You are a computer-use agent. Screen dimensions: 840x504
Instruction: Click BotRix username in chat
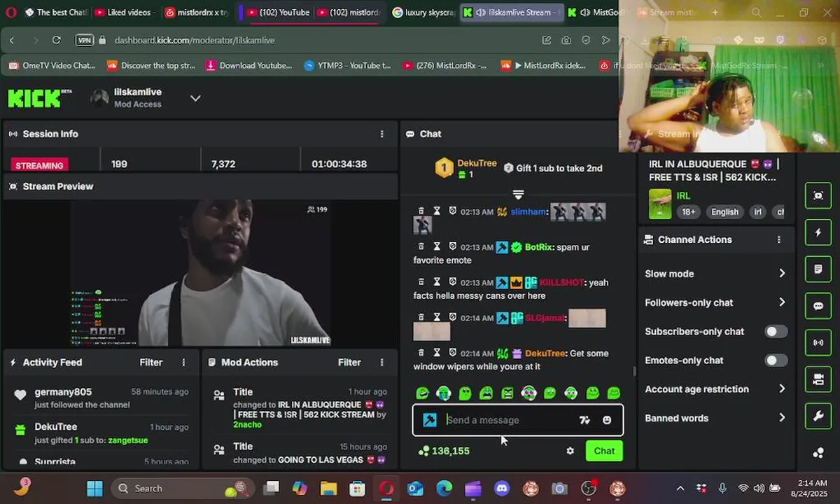539,247
